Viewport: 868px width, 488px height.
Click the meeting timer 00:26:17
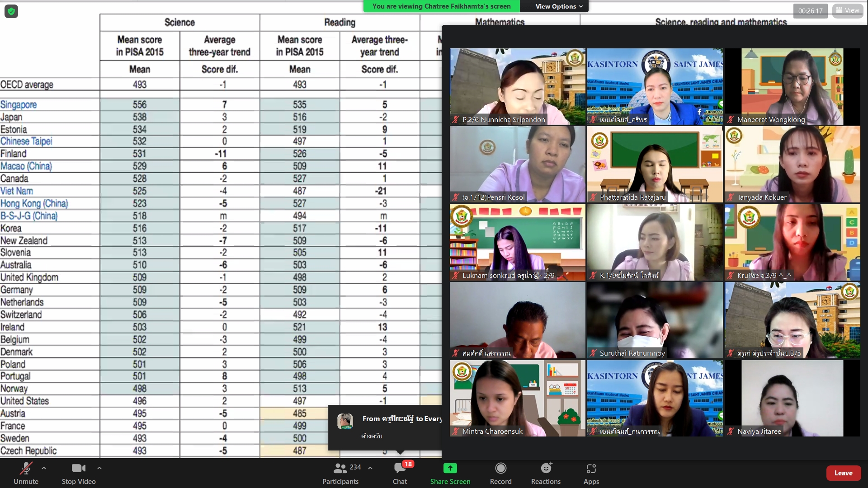click(810, 11)
